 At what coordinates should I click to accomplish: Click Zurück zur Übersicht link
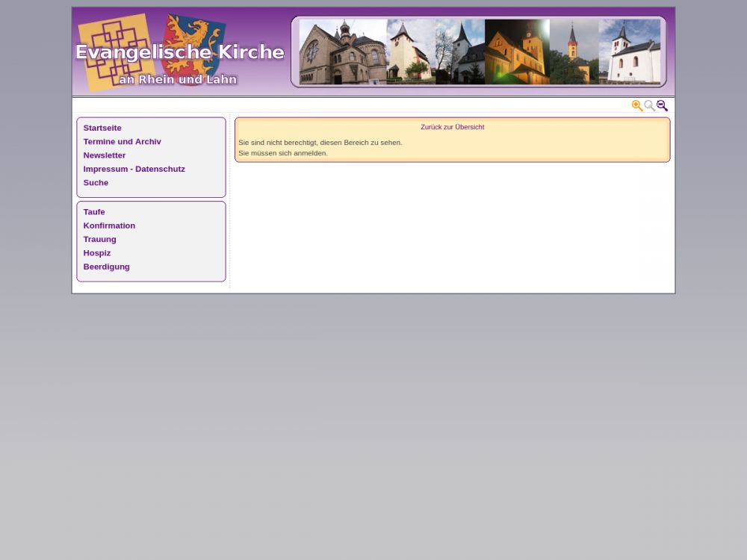tap(452, 127)
